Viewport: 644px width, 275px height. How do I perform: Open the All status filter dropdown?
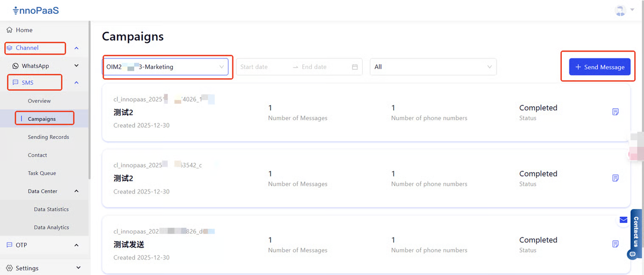coord(433,67)
